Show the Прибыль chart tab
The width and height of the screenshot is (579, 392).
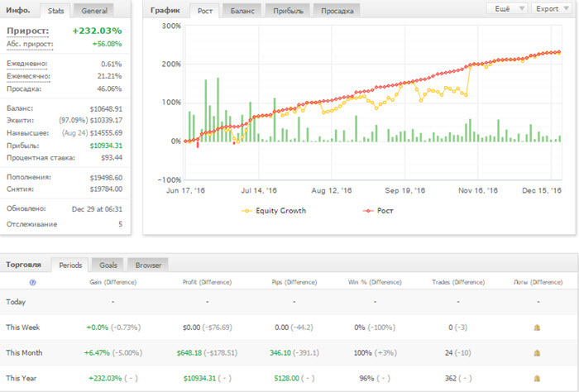click(x=288, y=11)
